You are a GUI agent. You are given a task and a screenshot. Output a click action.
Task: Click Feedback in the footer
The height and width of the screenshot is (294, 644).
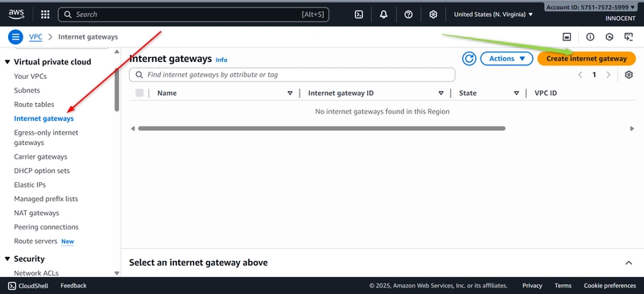point(73,285)
